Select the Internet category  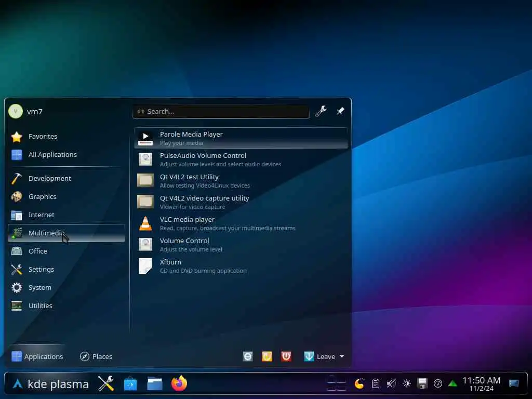pos(66,215)
